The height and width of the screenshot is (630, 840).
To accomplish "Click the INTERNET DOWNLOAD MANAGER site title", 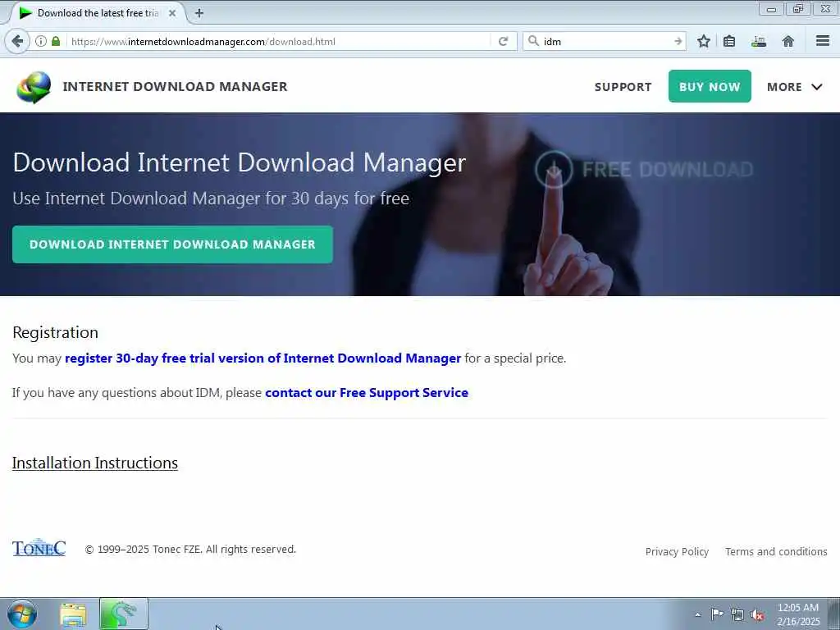I will [x=176, y=86].
